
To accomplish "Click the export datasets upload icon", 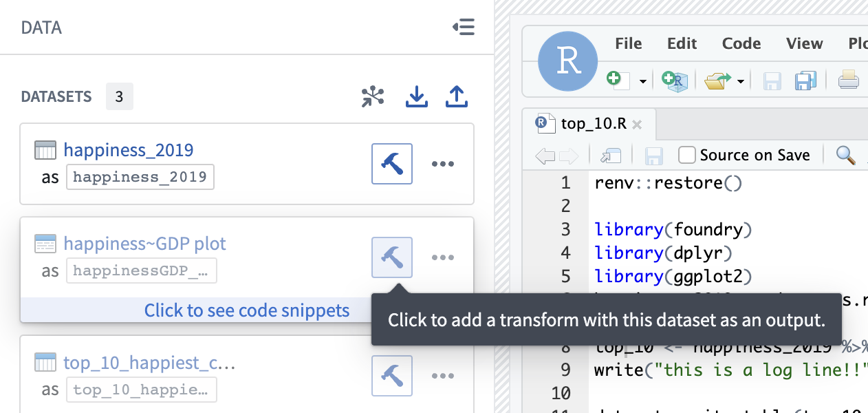I will [x=457, y=97].
